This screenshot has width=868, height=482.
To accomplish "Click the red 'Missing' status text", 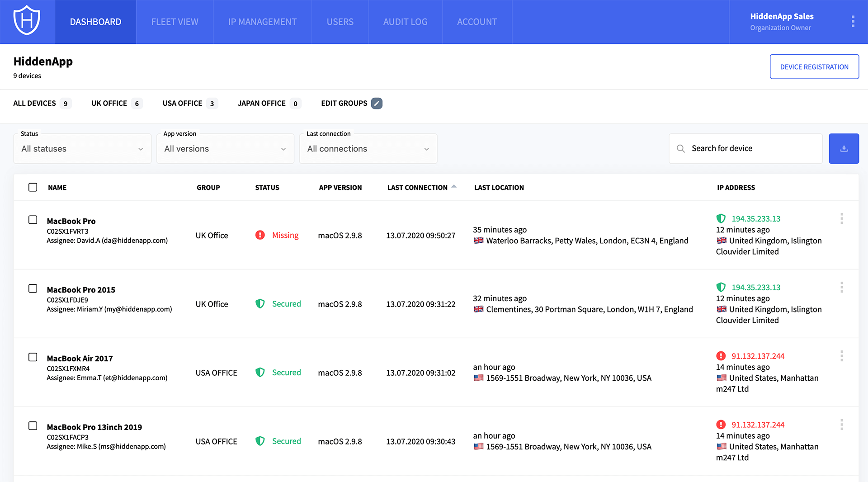I will click(285, 235).
